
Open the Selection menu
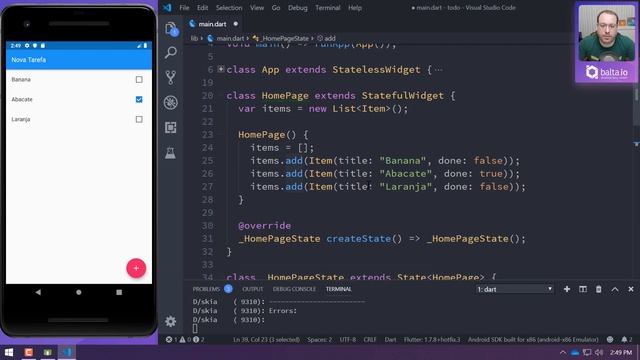(229, 8)
